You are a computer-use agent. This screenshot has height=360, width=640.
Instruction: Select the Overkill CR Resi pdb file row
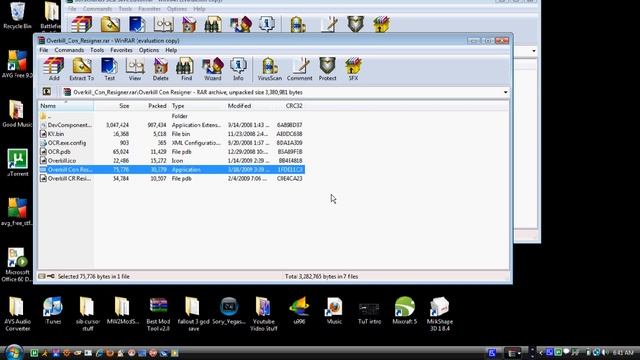(x=171, y=178)
